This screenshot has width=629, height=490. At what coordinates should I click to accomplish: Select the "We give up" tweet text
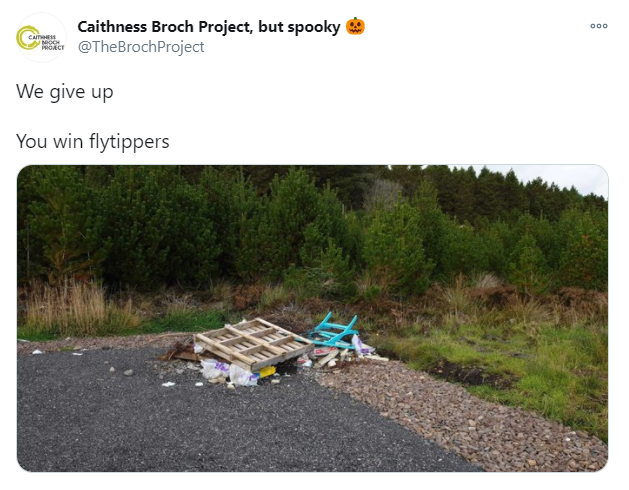click(x=65, y=92)
